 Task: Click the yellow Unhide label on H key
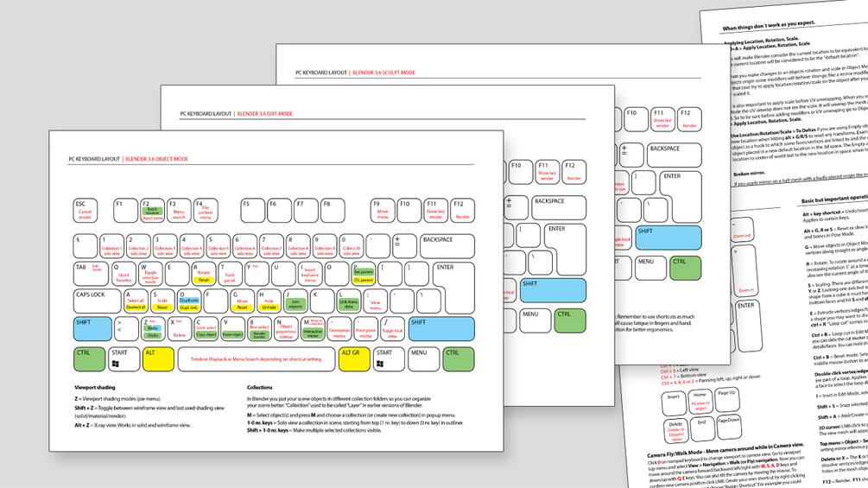click(x=269, y=307)
